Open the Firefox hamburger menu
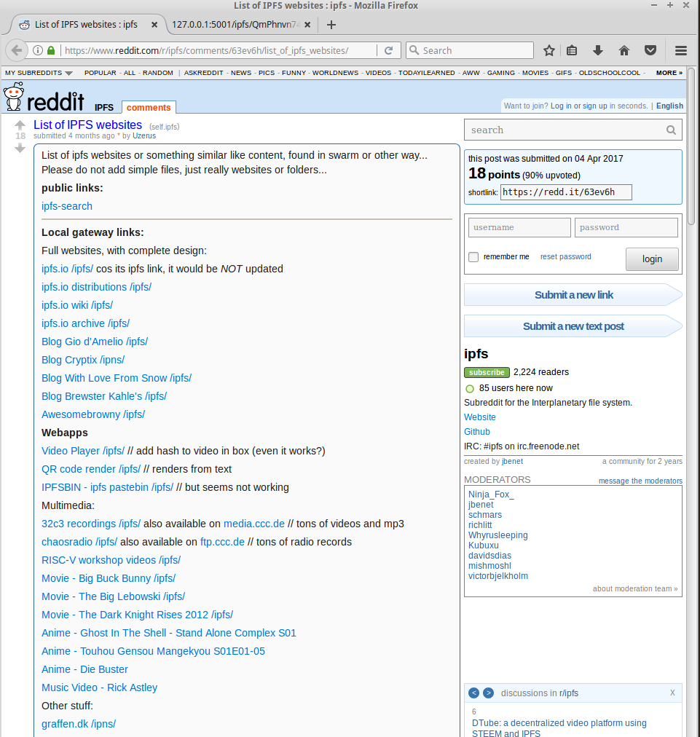 click(x=681, y=50)
